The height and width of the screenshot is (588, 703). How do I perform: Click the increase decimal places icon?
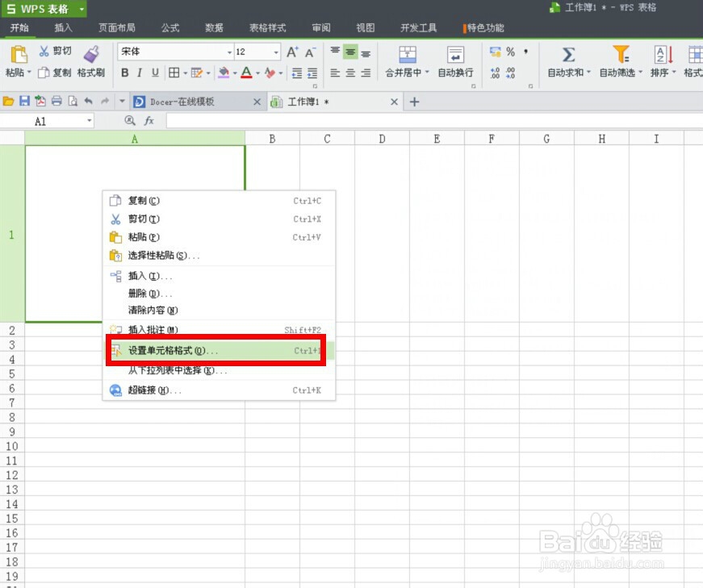pyautogui.click(x=495, y=73)
